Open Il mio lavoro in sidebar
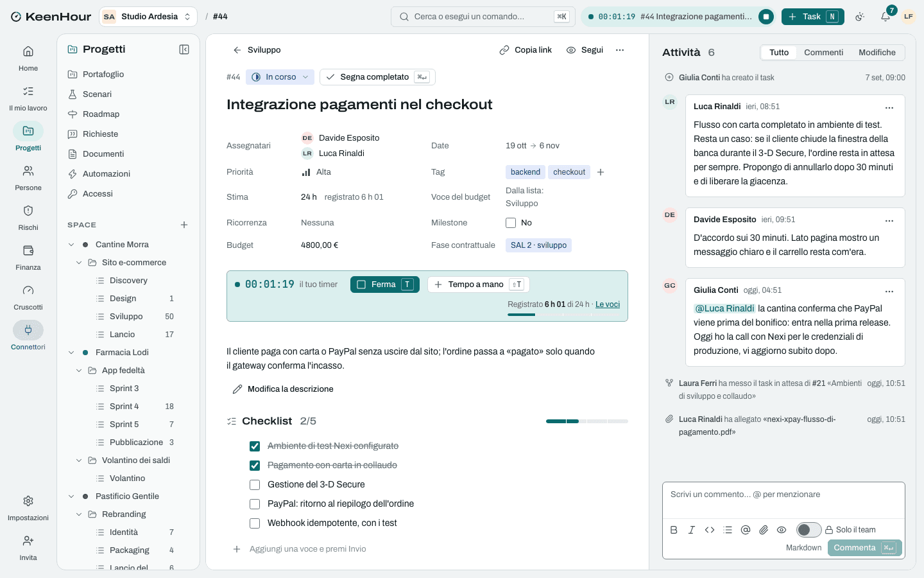Viewport: 924px width, 578px height. [x=28, y=98]
